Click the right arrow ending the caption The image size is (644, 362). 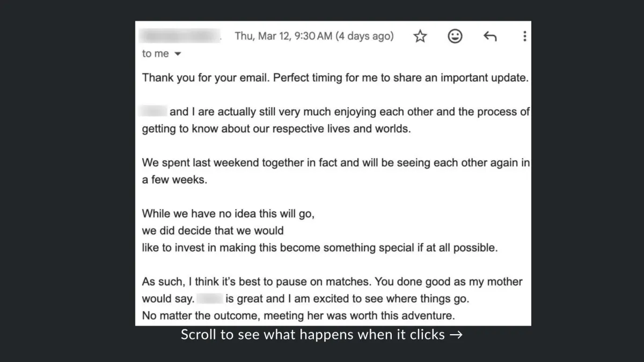[x=456, y=335]
